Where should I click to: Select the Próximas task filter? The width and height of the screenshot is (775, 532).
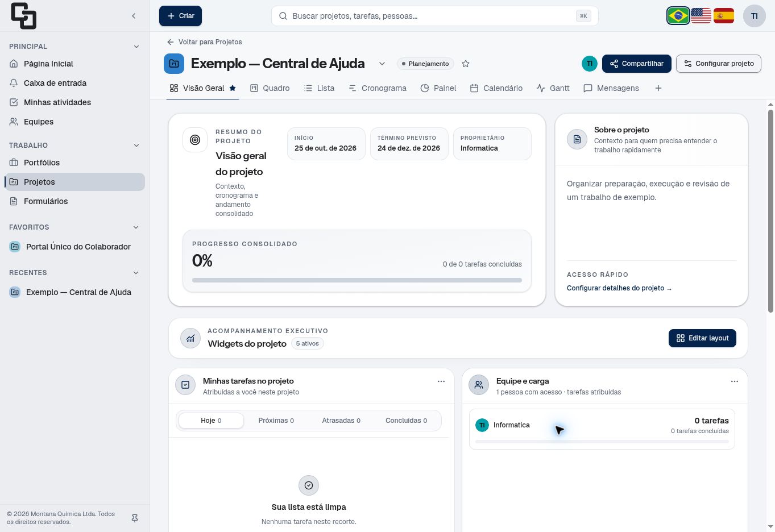(x=276, y=421)
